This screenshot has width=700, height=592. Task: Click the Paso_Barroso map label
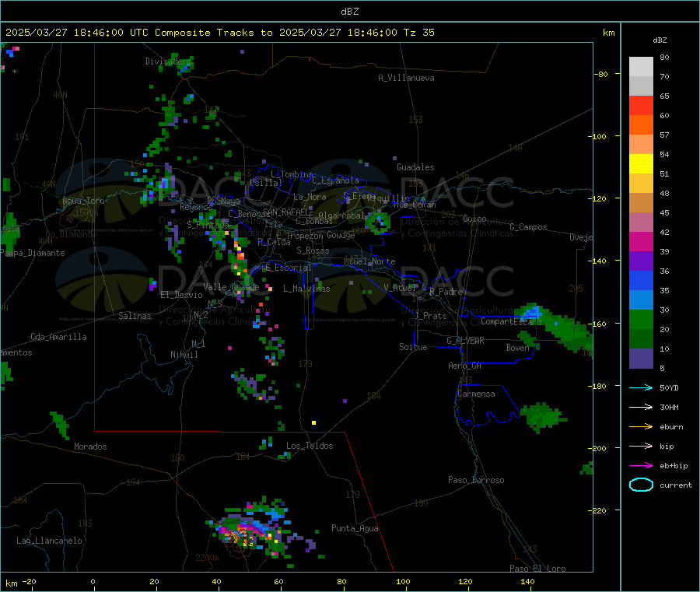[x=476, y=480]
